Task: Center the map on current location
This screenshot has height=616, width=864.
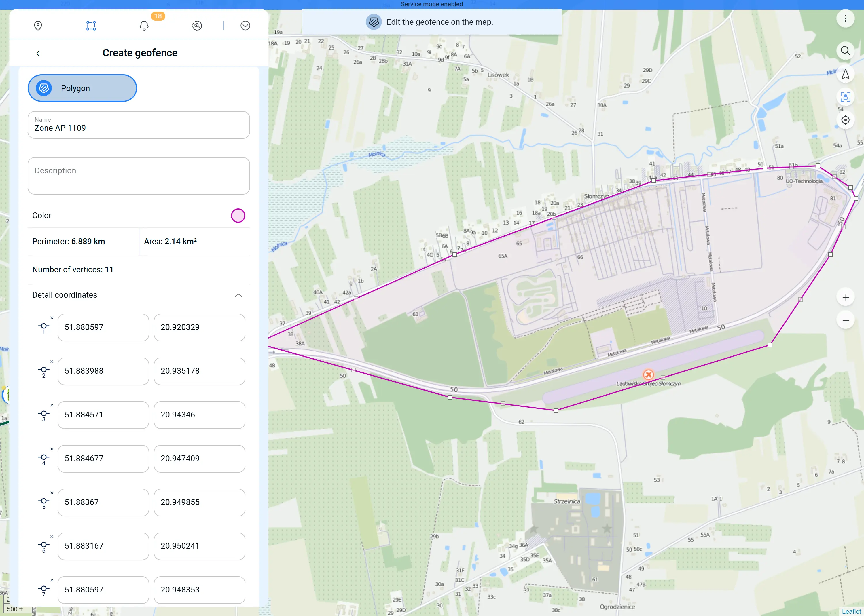Action: [x=845, y=120]
